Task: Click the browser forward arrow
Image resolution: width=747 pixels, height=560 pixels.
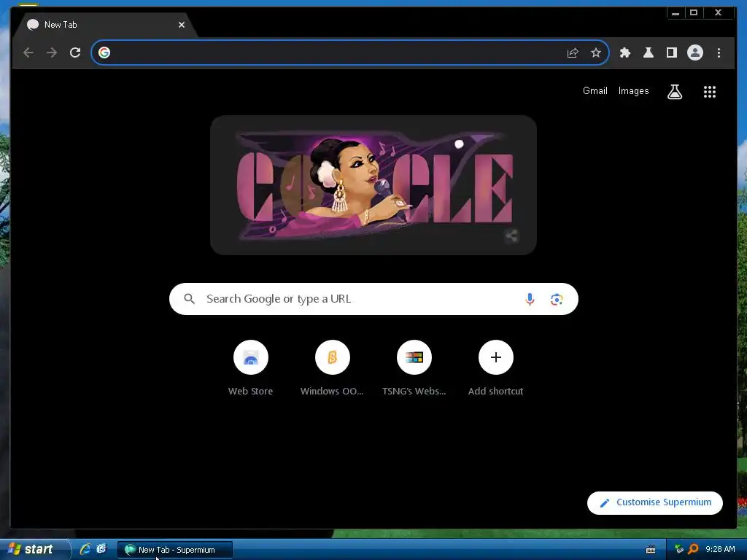Action: click(x=52, y=52)
